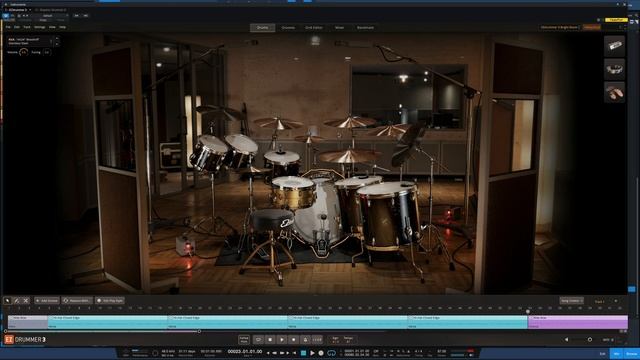Open the Edit view in host DAW
The width and height of the screenshot is (640, 360).
[x=602, y=353]
